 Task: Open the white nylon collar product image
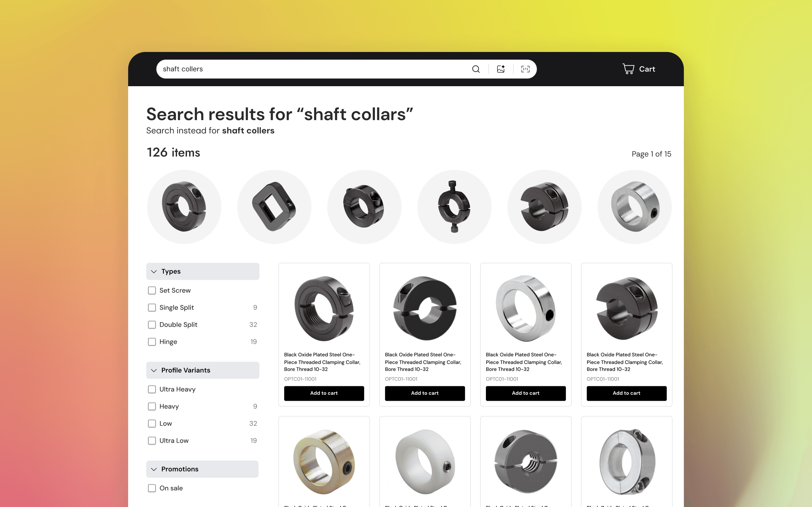(x=425, y=462)
